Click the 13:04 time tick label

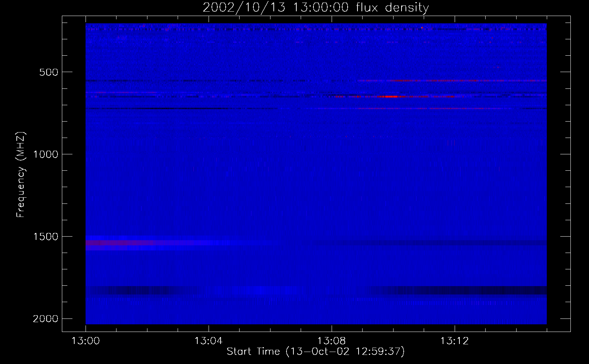(209, 341)
